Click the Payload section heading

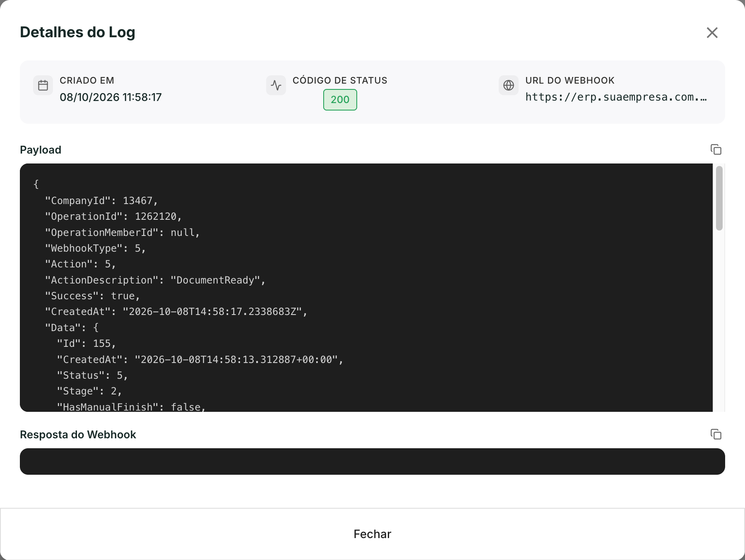pyautogui.click(x=41, y=150)
